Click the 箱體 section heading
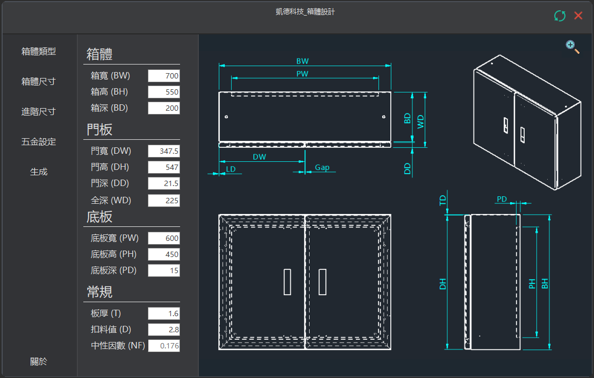 [x=99, y=54]
